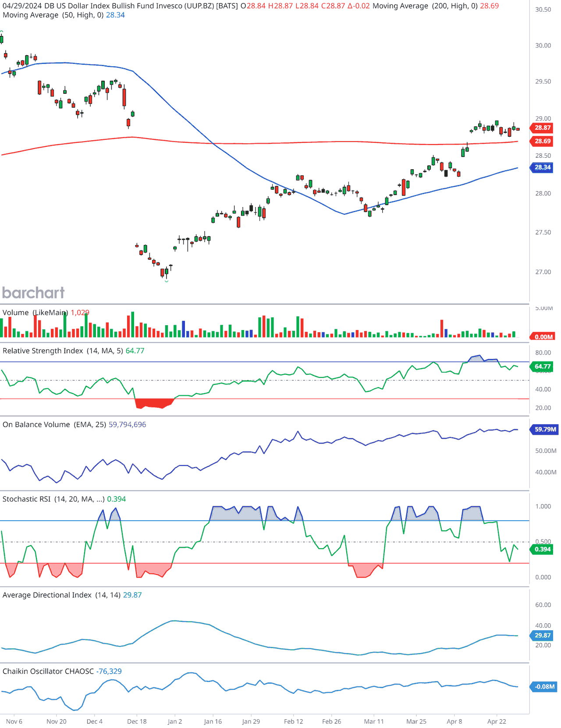Click the red 28.87 closing price tag
Image resolution: width=561 pixels, height=728 pixels.
click(543, 128)
